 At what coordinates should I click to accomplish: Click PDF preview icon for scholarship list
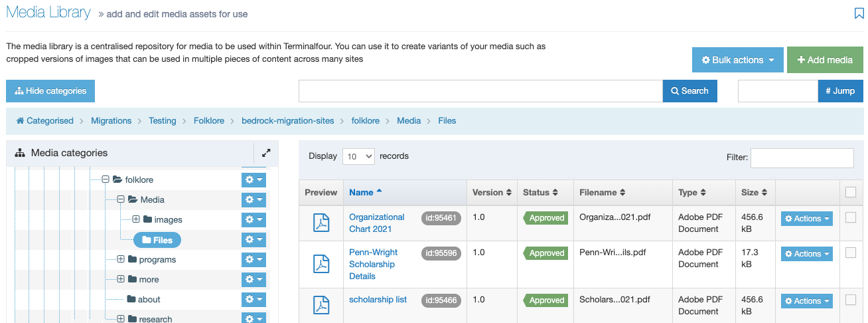click(x=321, y=305)
